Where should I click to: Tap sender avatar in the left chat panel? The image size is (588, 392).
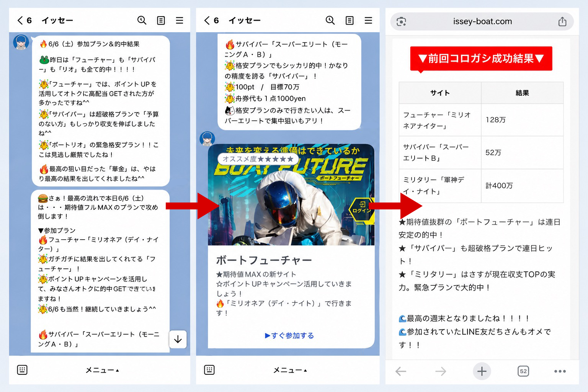tap(21, 42)
